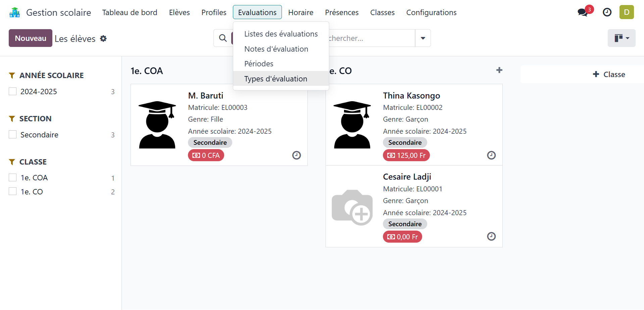This screenshot has width=644, height=310.
Task: Click Matricule: EL00003 text
Action: (218, 108)
